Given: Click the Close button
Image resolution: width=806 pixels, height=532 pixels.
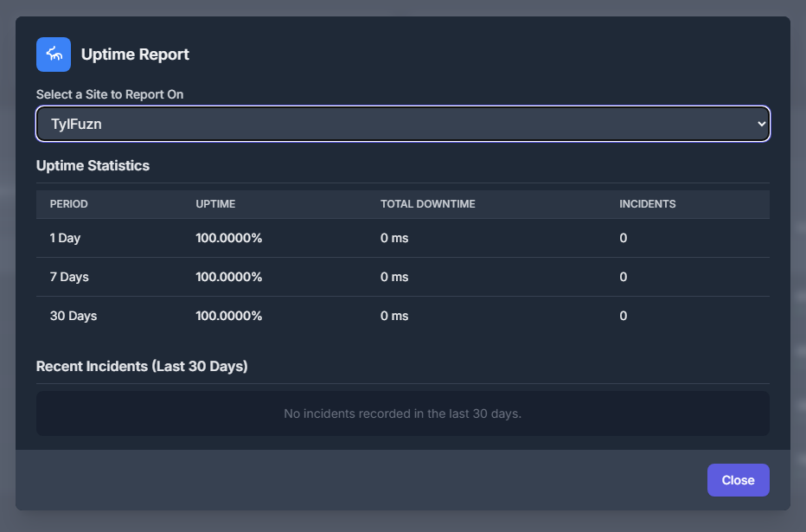Looking at the screenshot, I should click(x=738, y=479).
